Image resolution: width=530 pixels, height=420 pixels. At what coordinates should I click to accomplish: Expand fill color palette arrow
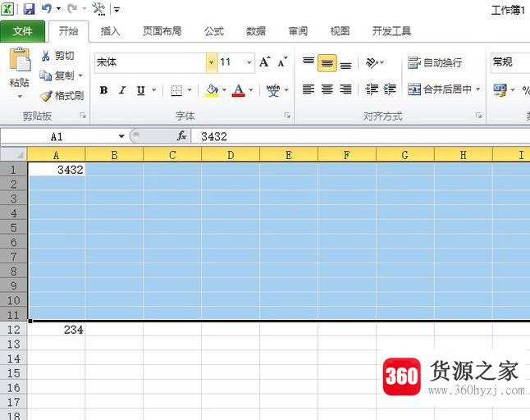[x=224, y=90]
